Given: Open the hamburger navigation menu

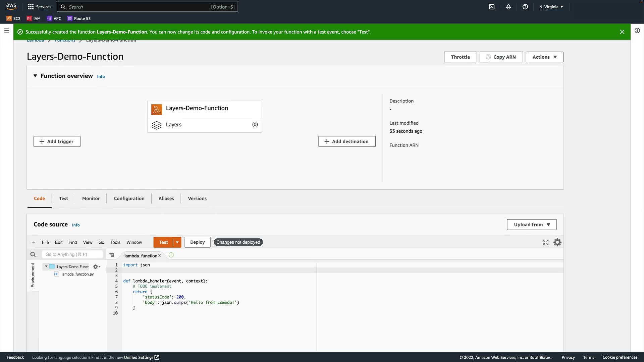Looking at the screenshot, I should click(6, 31).
